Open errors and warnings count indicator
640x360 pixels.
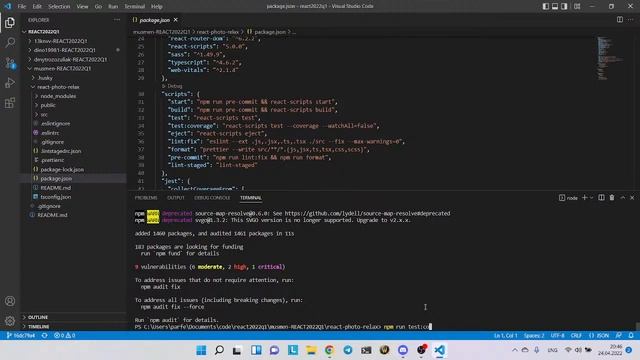point(64,336)
